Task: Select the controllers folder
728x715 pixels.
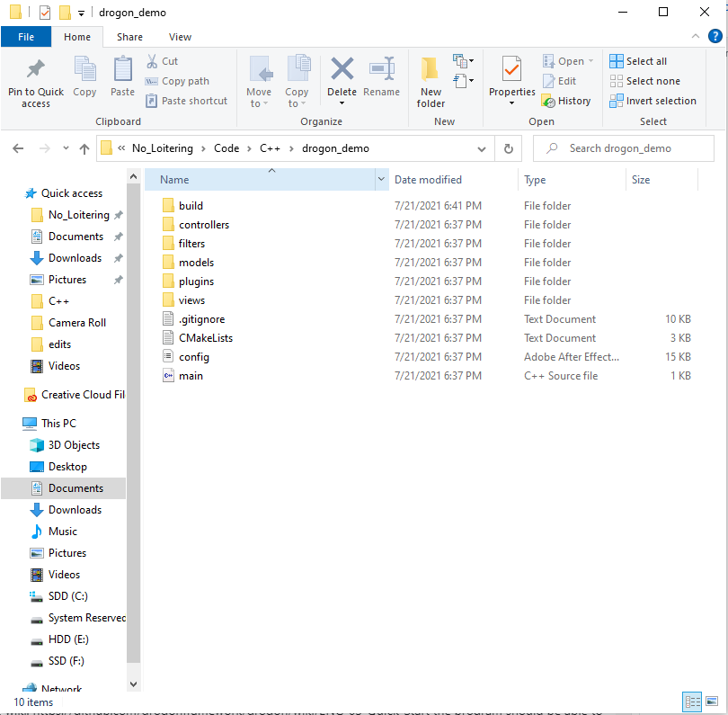Action: coord(204,225)
